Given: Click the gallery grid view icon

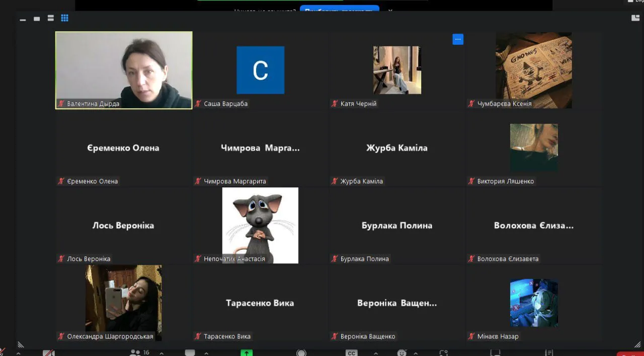Looking at the screenshot, I should 64,18.
